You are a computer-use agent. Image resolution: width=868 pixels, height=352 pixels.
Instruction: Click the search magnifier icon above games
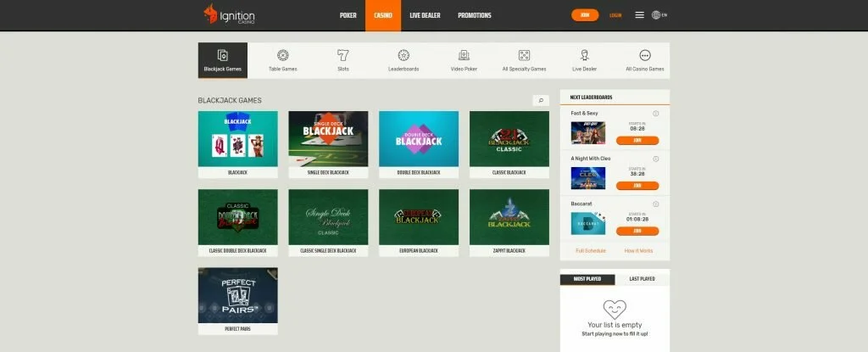coord(541,100)
